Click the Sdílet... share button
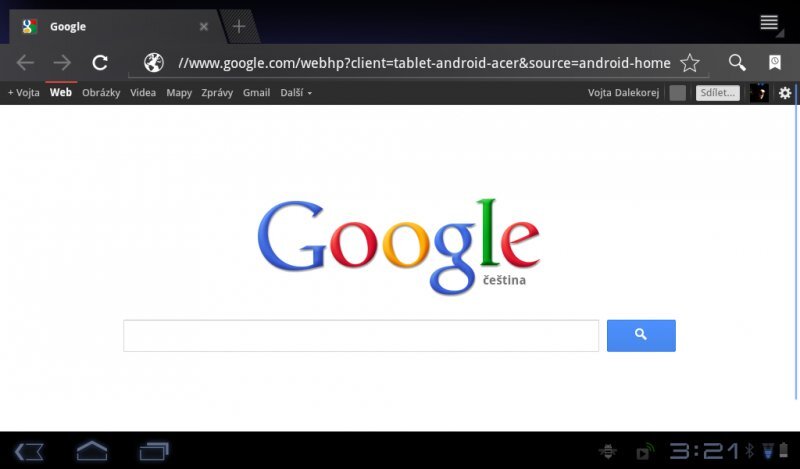 717,93
